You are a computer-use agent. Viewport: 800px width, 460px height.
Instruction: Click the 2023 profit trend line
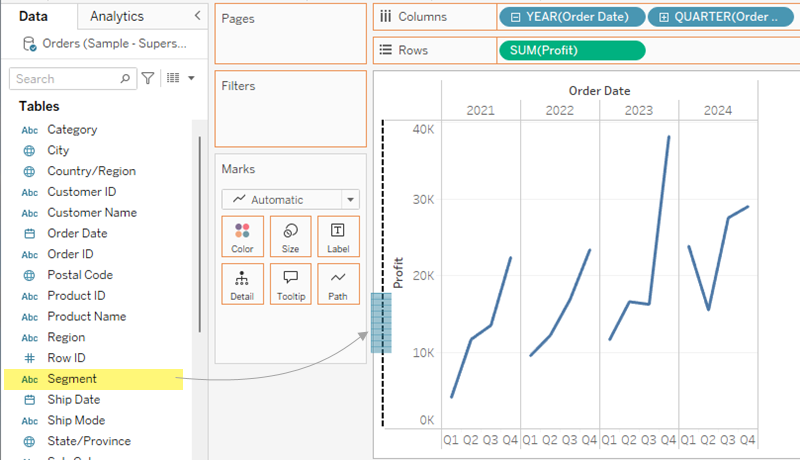pos(659,219)
